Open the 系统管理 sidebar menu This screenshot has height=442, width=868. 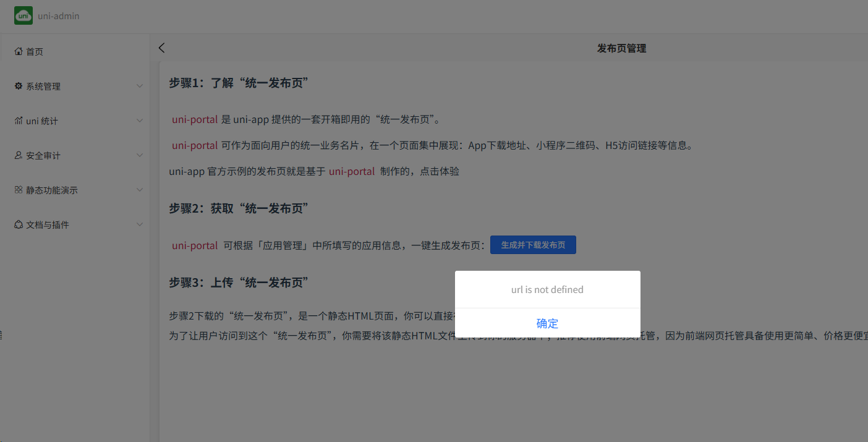coord(75,86)
